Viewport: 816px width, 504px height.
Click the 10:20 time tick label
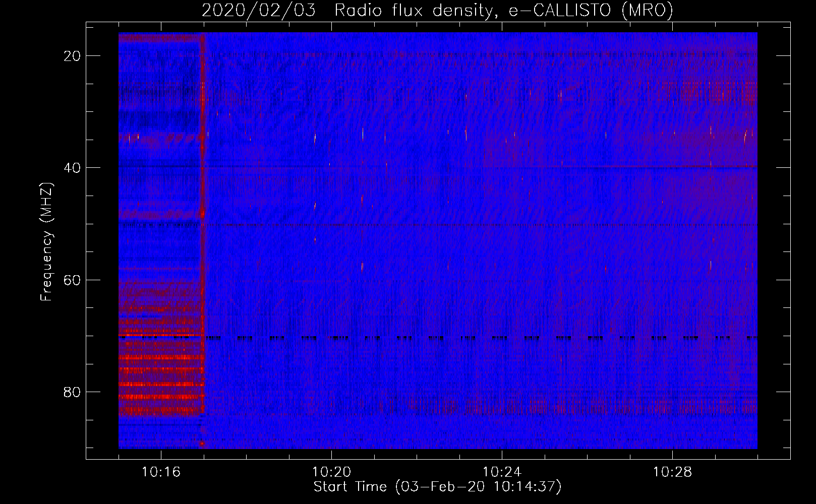[331, 472]
